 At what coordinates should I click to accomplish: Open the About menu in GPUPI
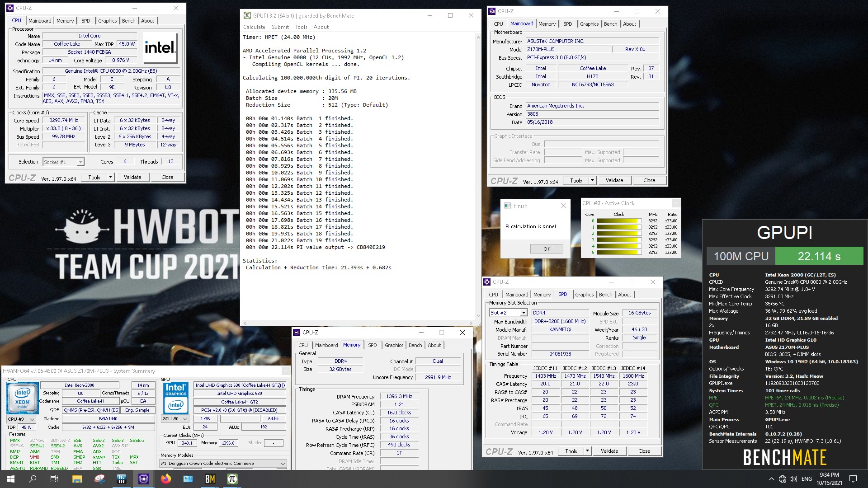pyautogui.click(x=321, y=27)
